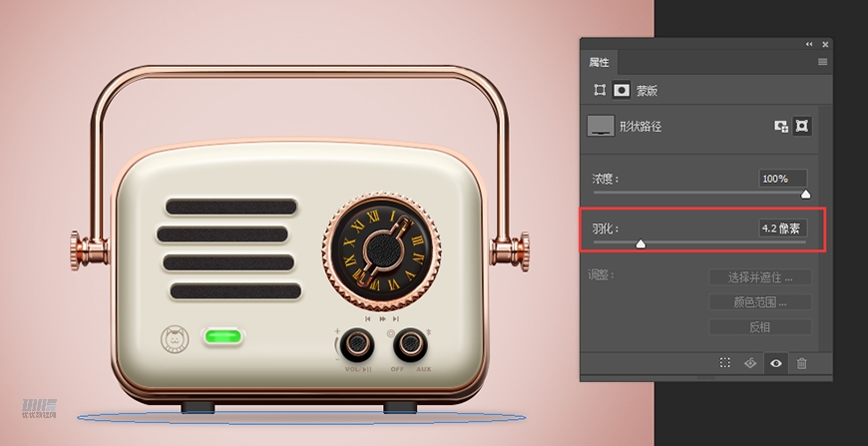Click load selection from mask icon
The height and width of the screenshot is (446, 868).
coord(726,364)
